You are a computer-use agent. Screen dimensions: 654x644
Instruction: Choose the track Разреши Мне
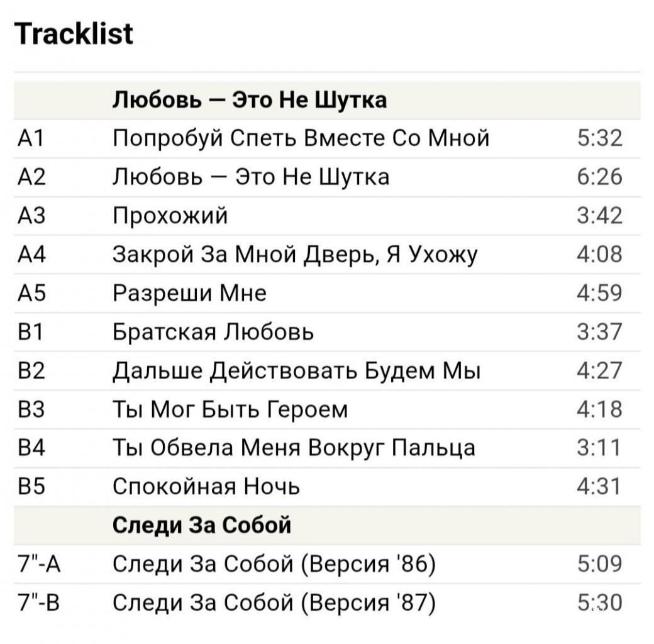pyautogui.click(x=189, y=293)
